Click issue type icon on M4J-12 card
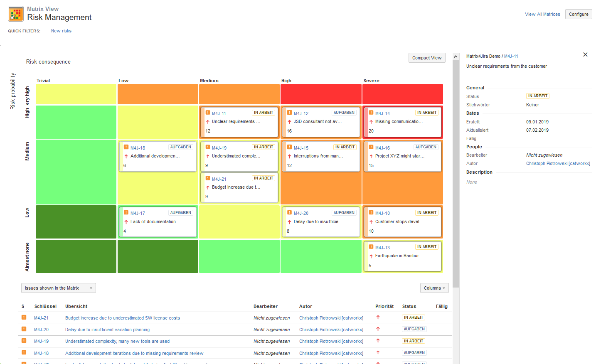The height and width of the screenshot is (364, 596). pos(289,113)
